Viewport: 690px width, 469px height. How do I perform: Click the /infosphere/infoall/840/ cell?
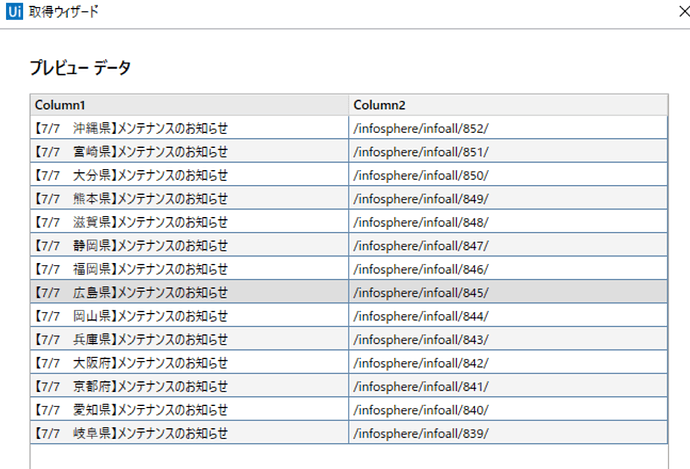click(508, 410)
